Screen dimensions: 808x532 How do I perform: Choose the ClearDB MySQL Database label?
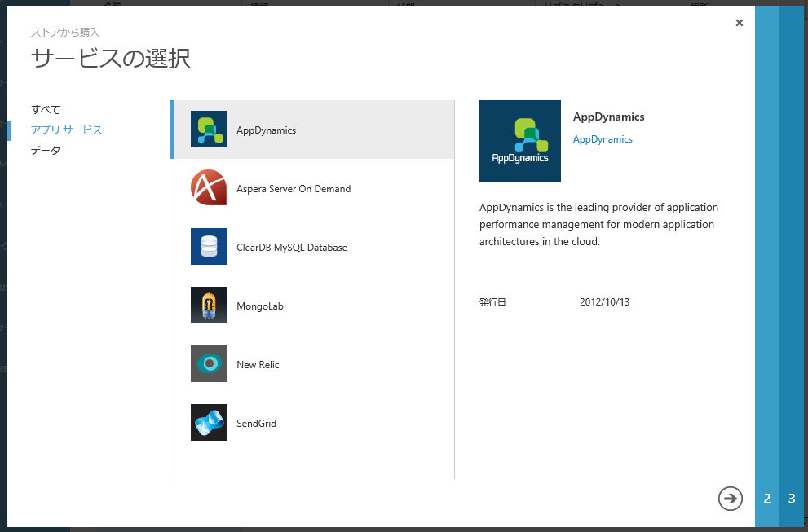(x=292, y=248)
